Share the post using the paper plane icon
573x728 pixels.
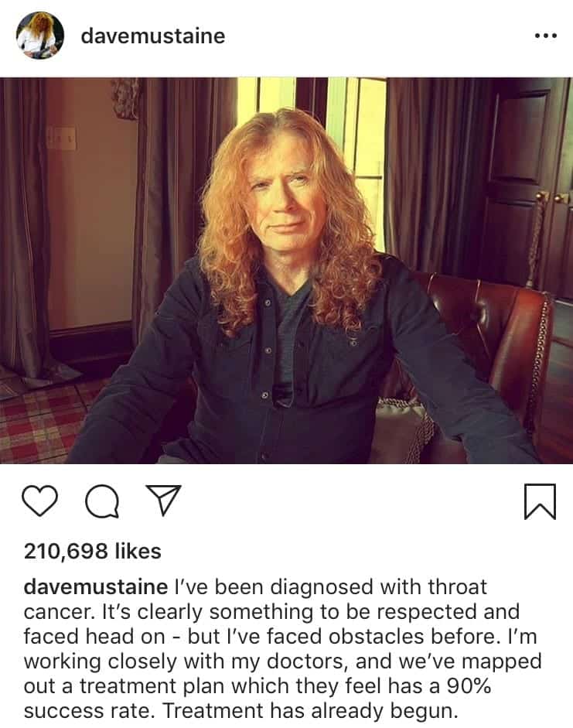pyautogui.click(x=163, y=500)
